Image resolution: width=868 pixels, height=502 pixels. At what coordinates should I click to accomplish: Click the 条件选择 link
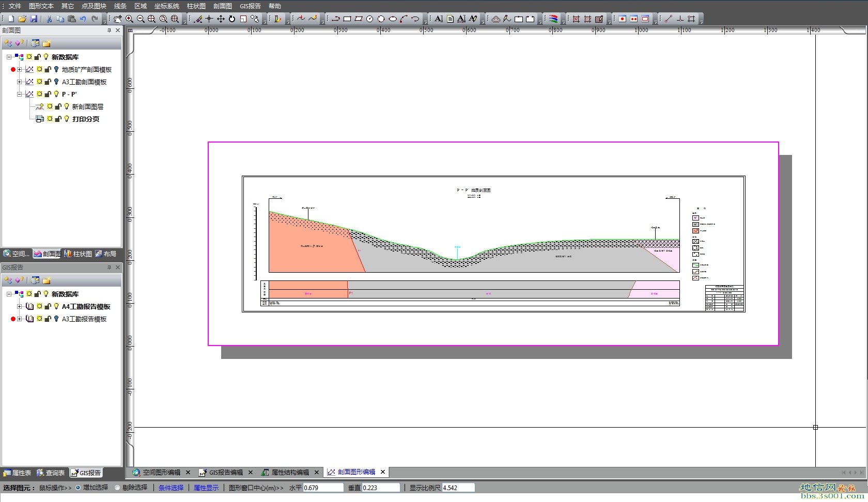click(171, 488)
